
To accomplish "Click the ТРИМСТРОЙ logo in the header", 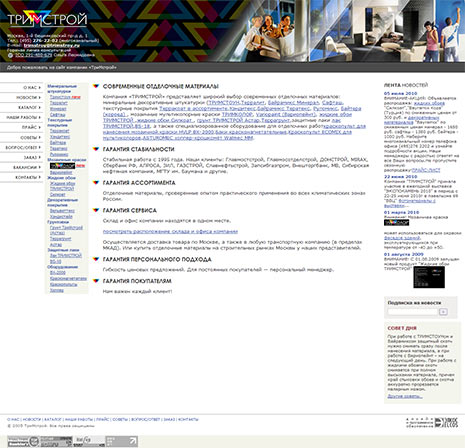I will [x=47, y=19].
